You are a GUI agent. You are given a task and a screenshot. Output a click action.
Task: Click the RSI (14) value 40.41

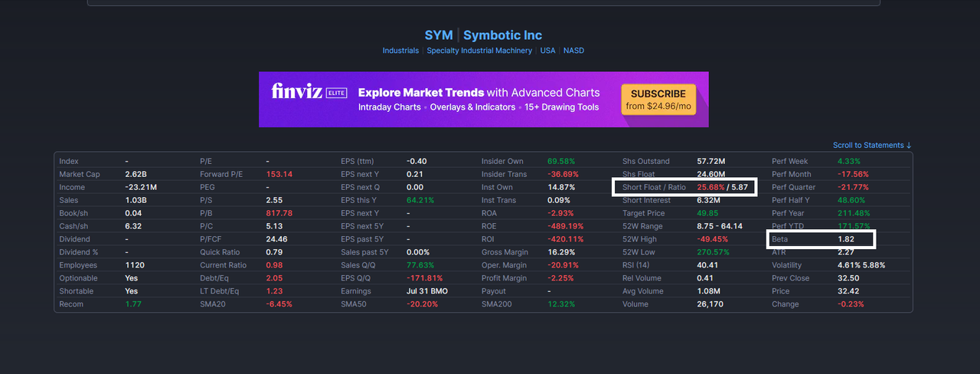click(x=707, y=265)
